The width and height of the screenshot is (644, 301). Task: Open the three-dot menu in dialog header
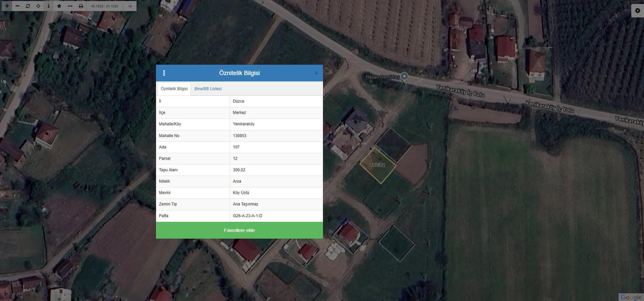click(164, 73)
